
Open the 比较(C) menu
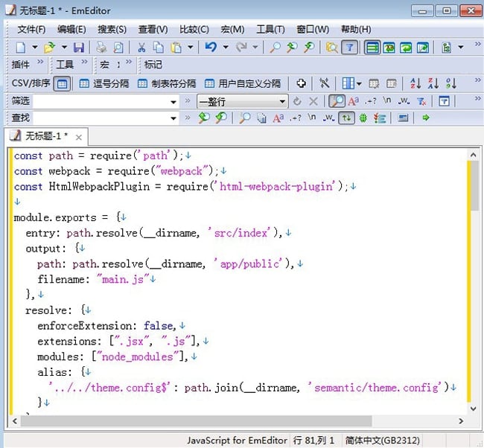pos(194,30)
